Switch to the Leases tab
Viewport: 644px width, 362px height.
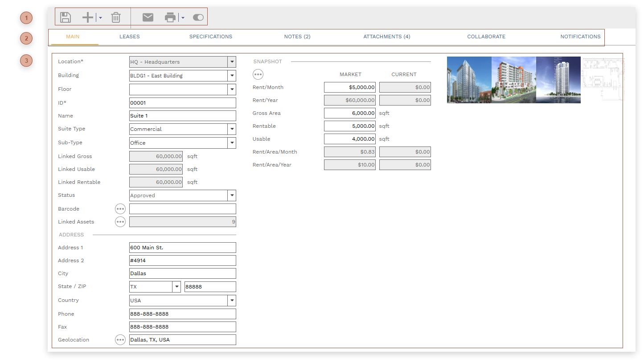[129, 37]
